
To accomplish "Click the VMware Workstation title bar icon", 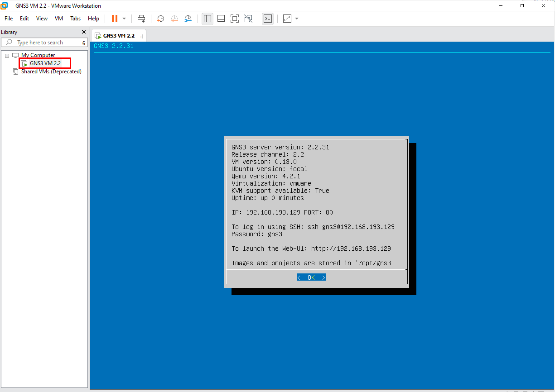I will coord(5,5).
